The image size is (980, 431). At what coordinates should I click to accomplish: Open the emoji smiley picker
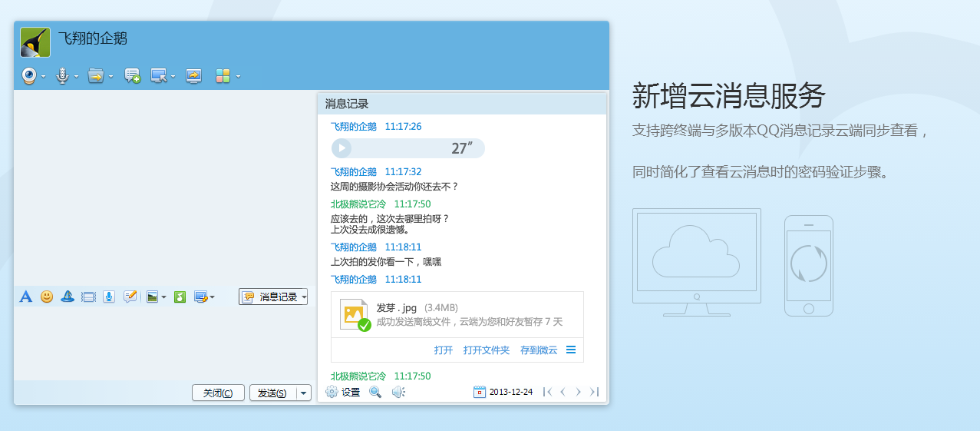pyautogui.click(x=47, y=297)
